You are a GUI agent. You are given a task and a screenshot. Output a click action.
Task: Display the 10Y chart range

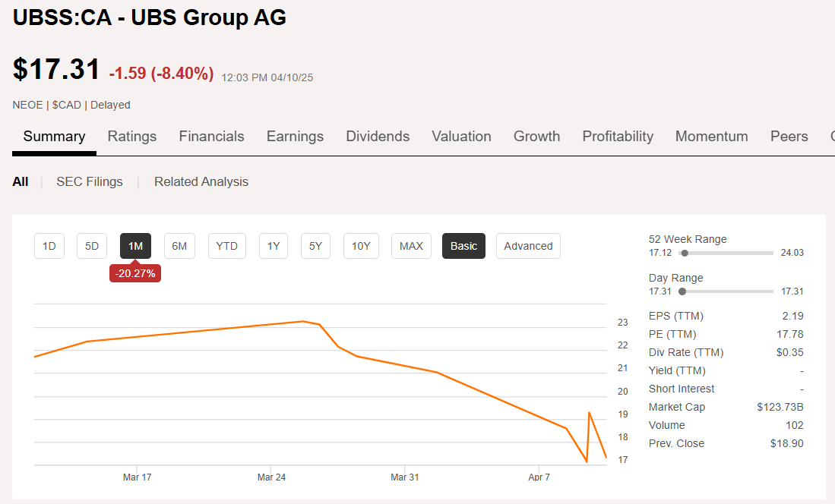361,245
